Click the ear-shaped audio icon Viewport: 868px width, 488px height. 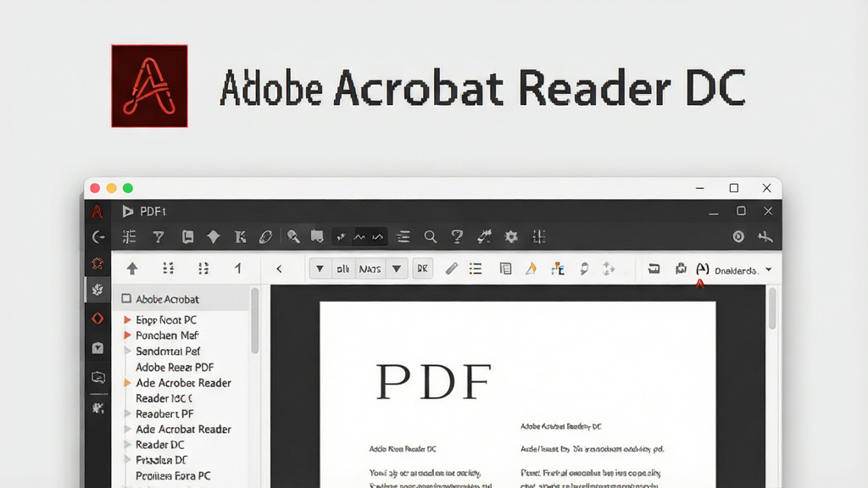[x=584, y=269]
